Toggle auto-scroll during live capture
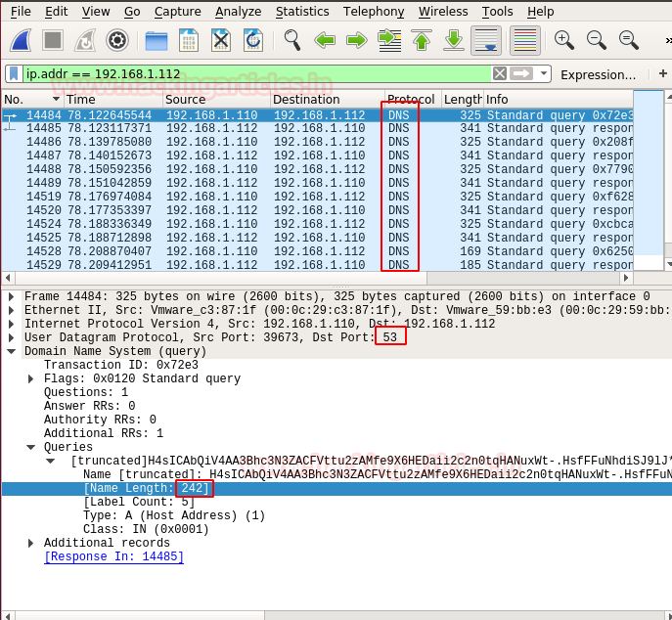672x620 pixels. [486, 40]
